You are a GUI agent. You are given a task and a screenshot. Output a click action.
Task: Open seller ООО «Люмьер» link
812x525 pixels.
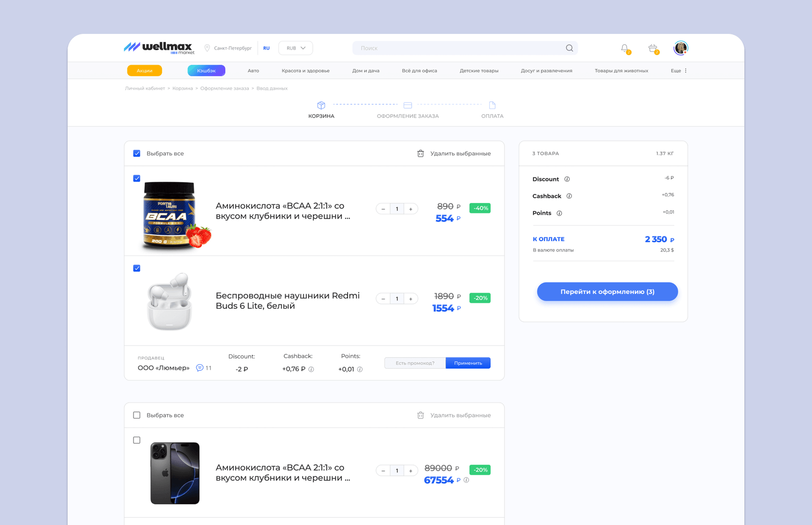(x=163, y=368)
